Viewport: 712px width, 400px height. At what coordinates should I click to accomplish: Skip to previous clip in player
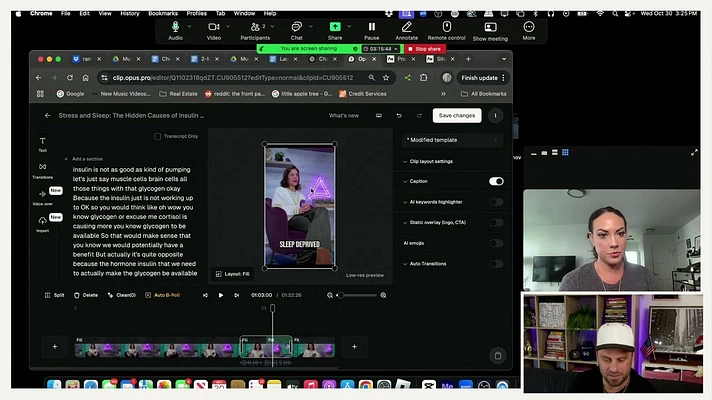click(205, 295)
